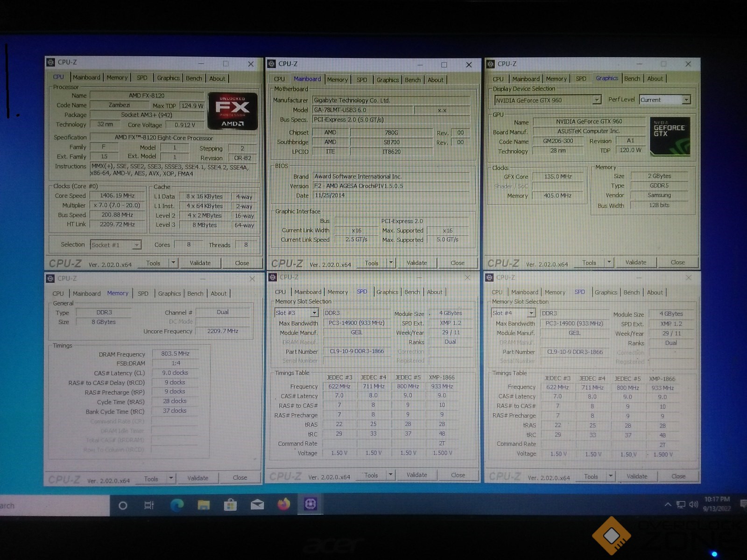Viewport: 747px width, 560px height.
Task: Click the CPU-Z title icon of the Slot #3 window
Action: pos(273,277)
